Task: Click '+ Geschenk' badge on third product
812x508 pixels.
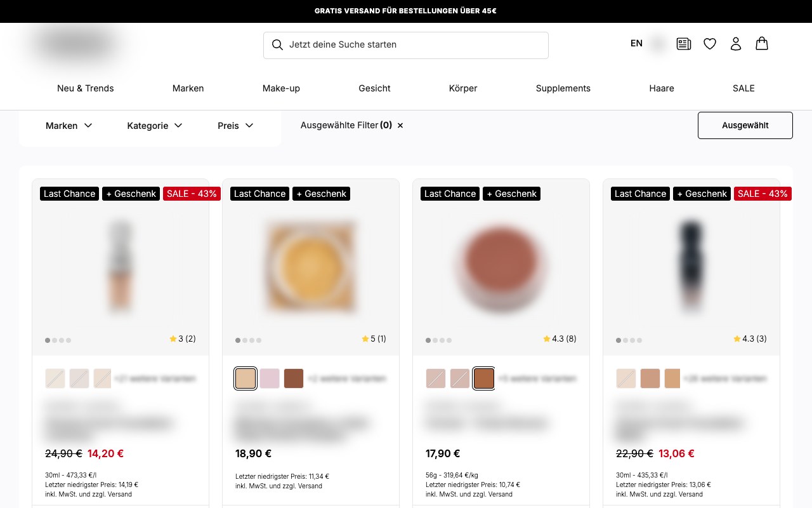Action: (512, 194)
